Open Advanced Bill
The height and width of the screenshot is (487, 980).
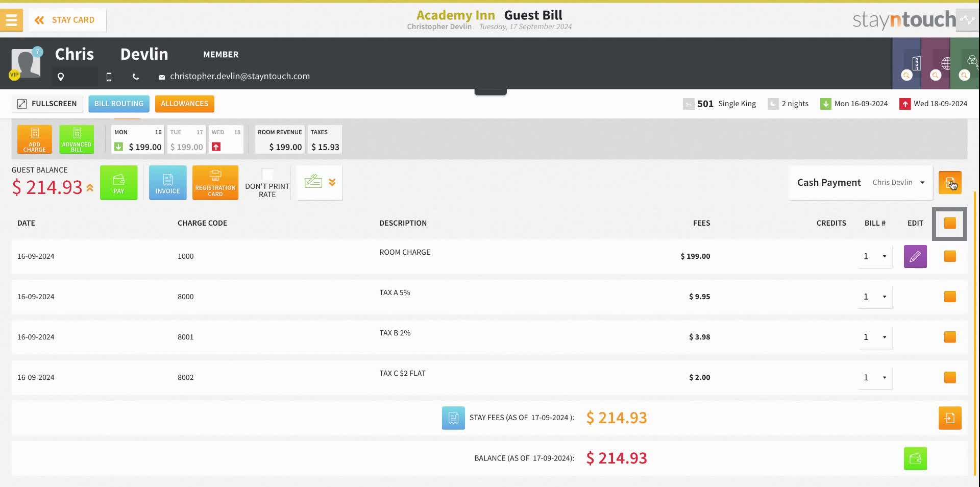77,139
